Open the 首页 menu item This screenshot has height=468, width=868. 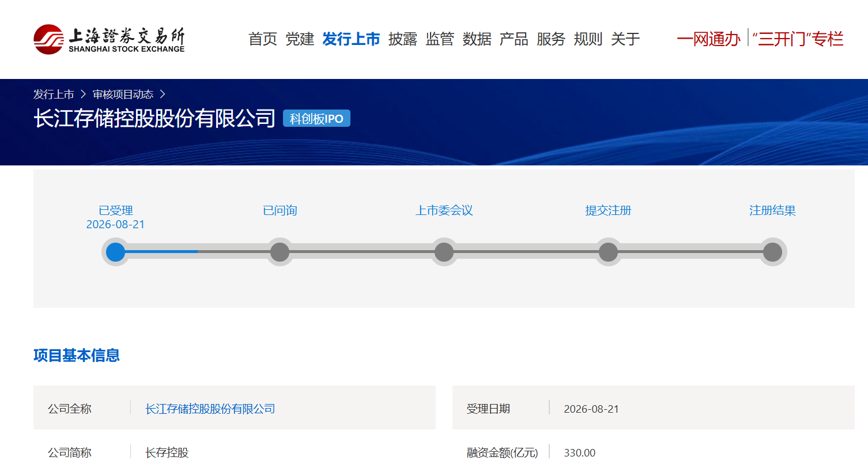(x=263, y=39)
